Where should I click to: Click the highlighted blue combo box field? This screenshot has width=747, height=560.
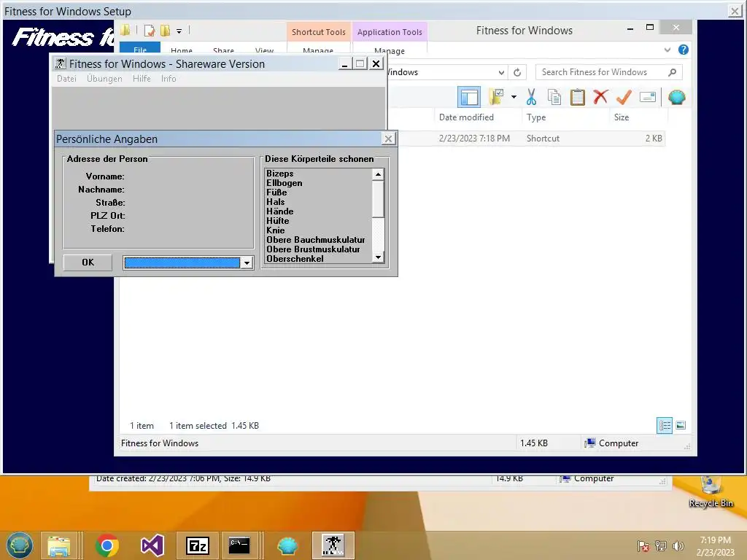pyautogui.click(x=182, y=262)
